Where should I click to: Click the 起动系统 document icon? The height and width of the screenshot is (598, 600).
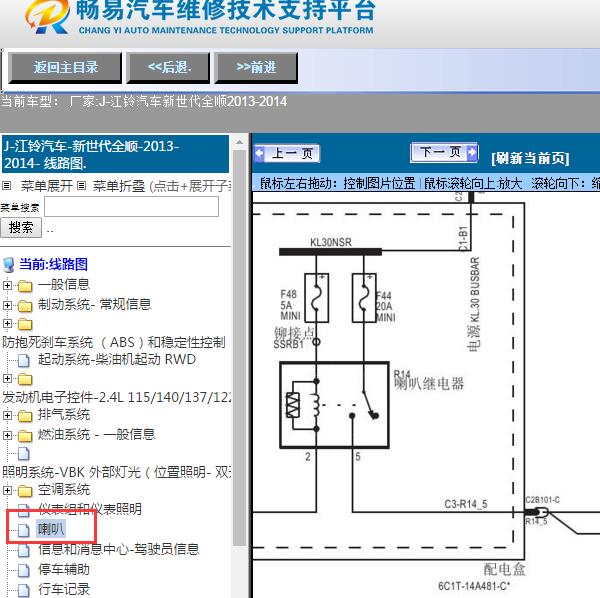coord(24,360)
